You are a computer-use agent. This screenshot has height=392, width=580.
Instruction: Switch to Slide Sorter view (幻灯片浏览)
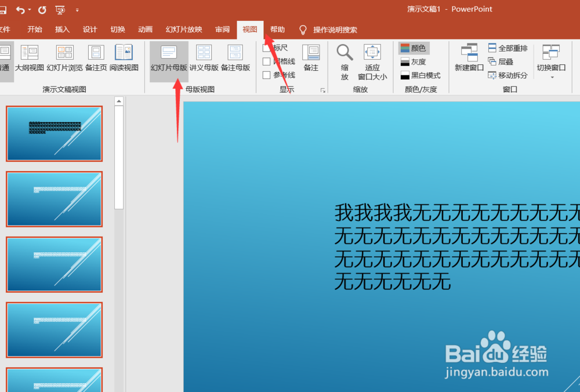(x=65, y=57)
